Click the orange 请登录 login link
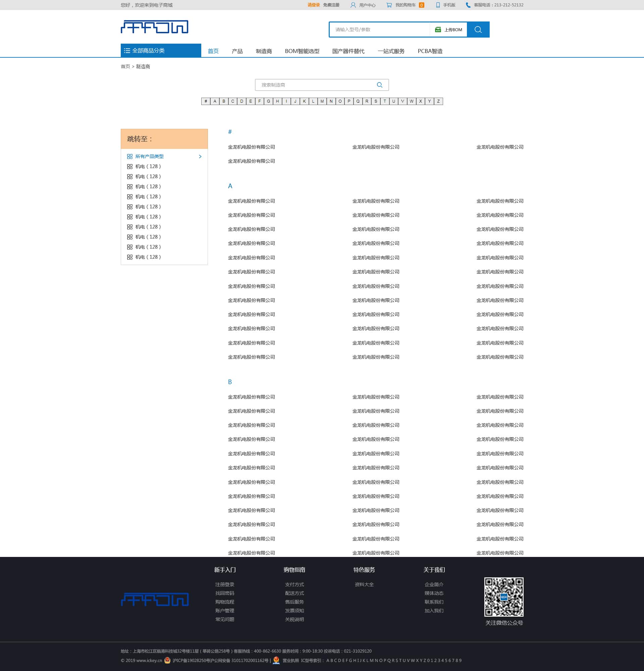The image size is (644, 671). coord(313,5)
